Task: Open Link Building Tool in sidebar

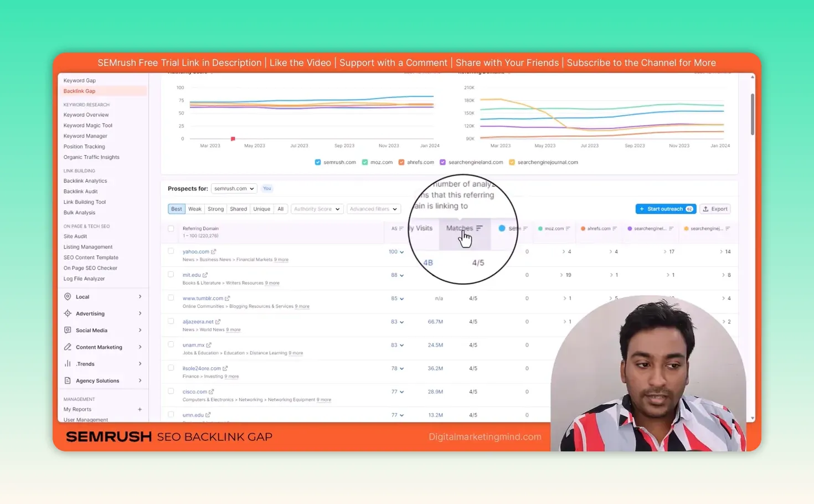Action: pos(84,202)
